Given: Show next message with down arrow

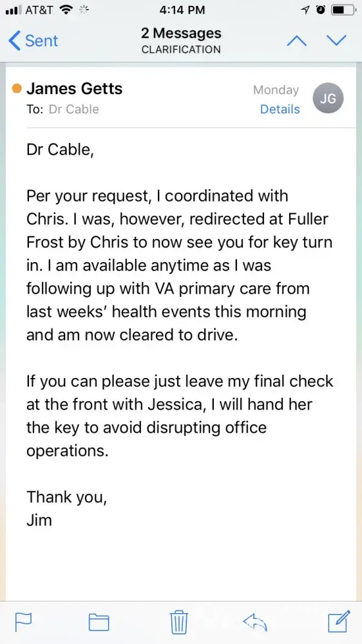Looking at the screenshot, I should 336,41.
